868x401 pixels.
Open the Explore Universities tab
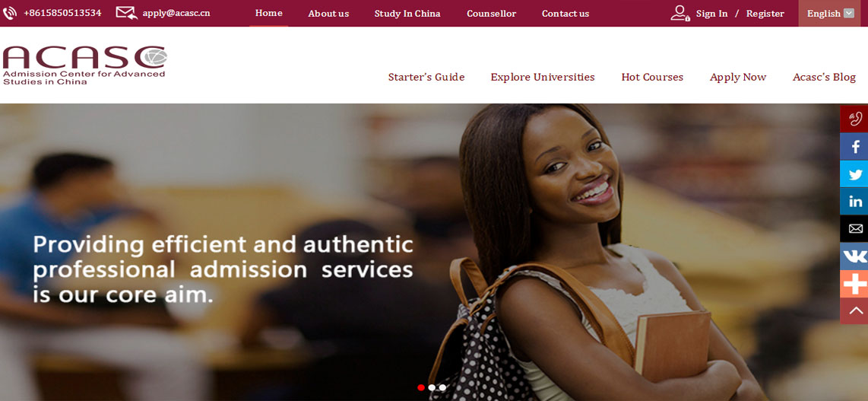tap(543, 77)
